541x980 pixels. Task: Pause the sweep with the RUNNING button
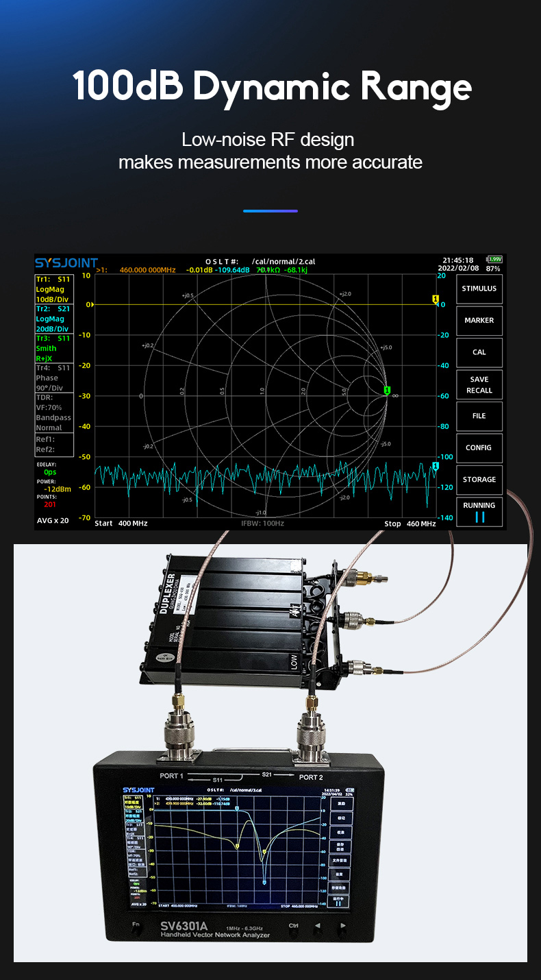pos(479,512)
